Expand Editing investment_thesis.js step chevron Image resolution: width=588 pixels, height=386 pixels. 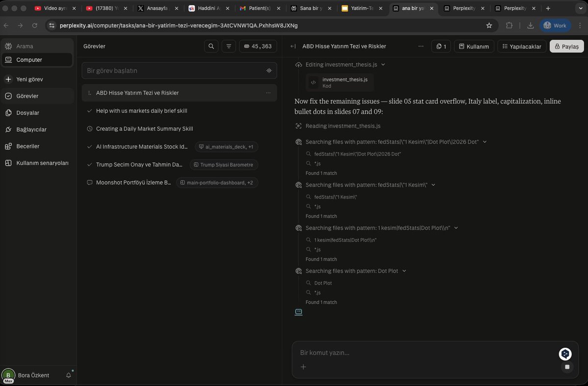383,64
